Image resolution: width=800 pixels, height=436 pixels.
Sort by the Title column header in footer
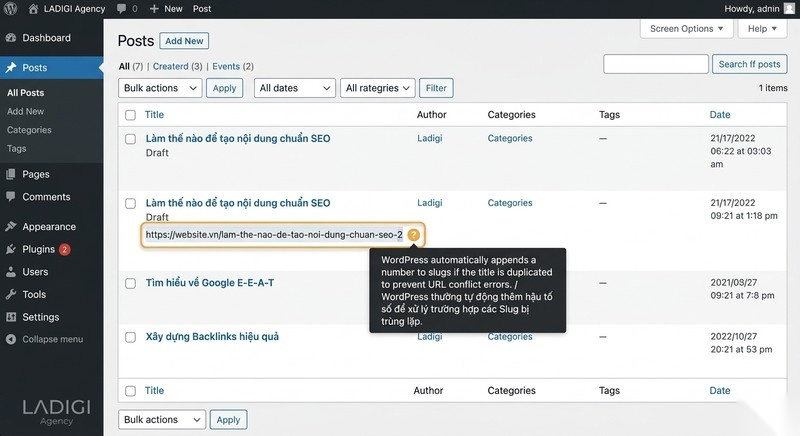click(x=154, y=391)
